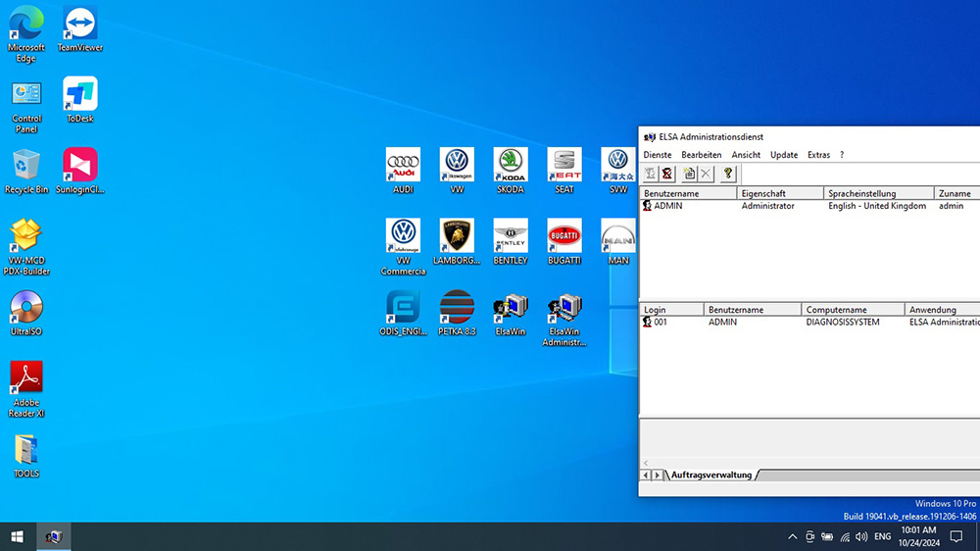Sort by the Computername column header
The width and height of the screenshot is (980, 551).
pyautogui.click(x=854, y=310)
